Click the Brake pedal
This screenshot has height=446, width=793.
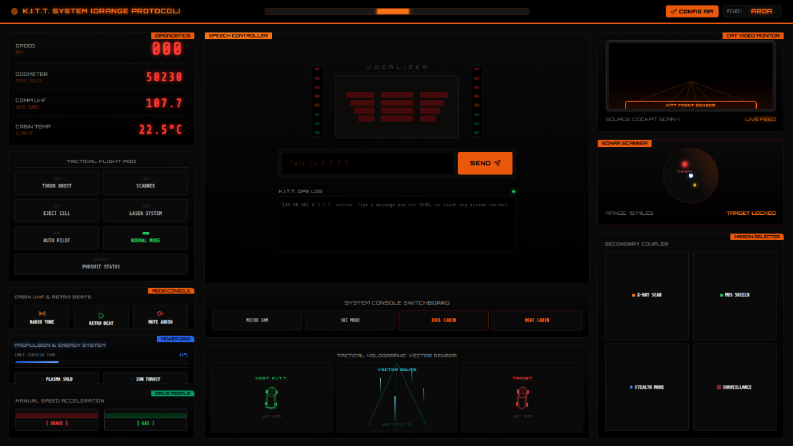[x=57, y=420]
